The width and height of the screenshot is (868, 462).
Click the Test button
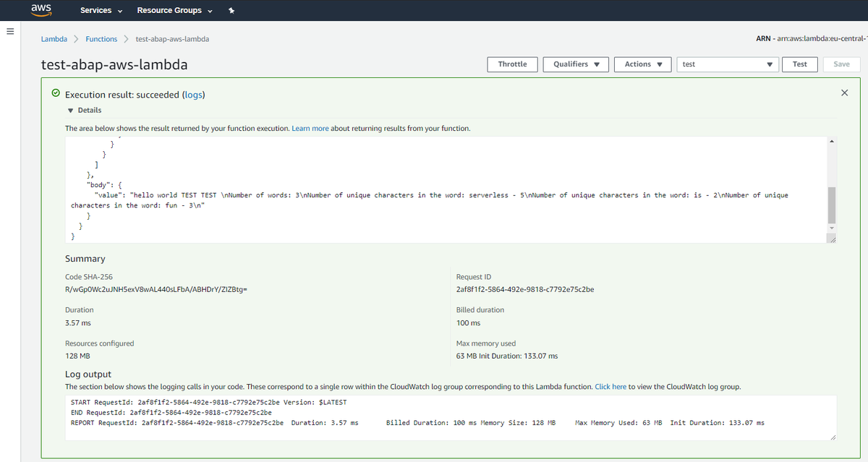tap(799, 64)
